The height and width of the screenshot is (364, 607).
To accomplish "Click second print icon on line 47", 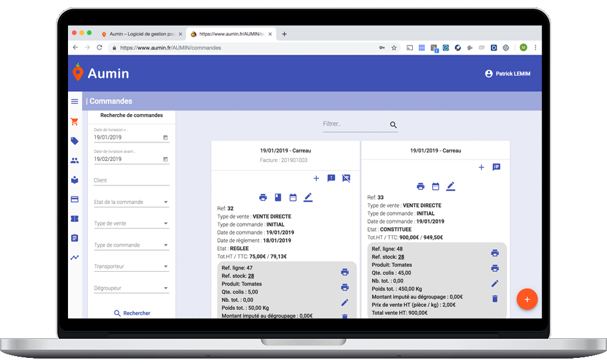I will 345,287.
